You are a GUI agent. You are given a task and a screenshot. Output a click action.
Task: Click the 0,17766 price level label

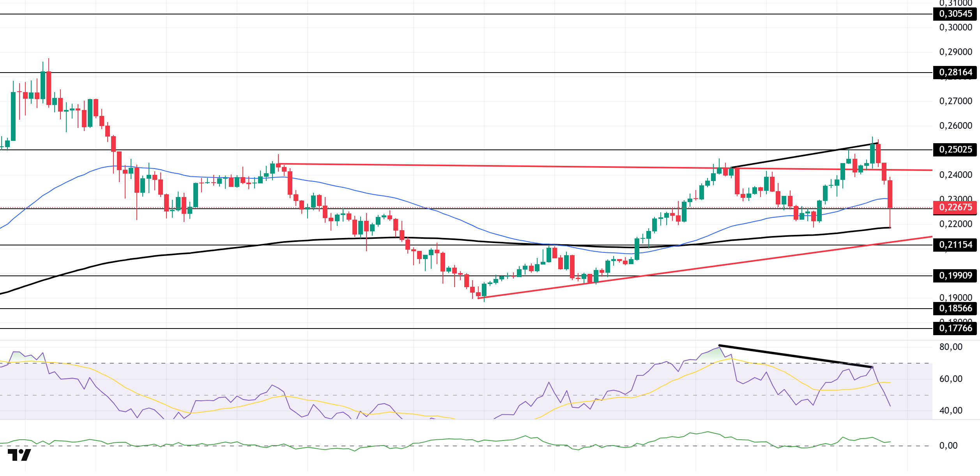click(x=955, y=329)
